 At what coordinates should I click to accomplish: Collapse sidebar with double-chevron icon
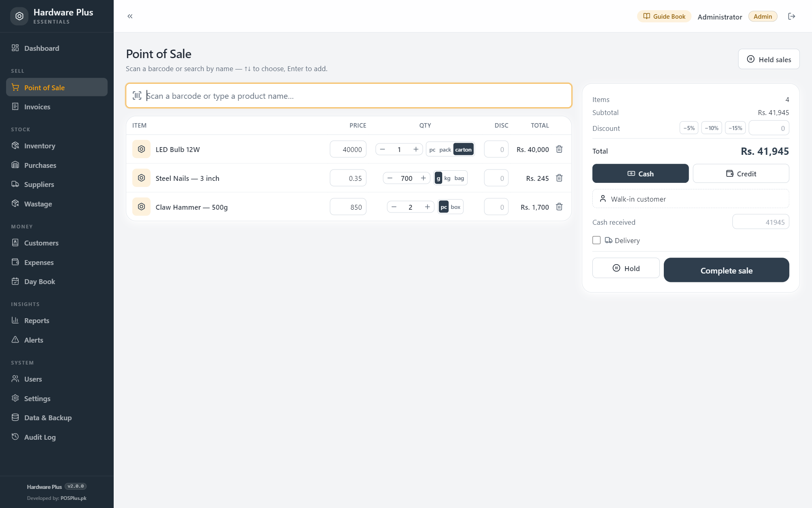[x=130, y=16]
